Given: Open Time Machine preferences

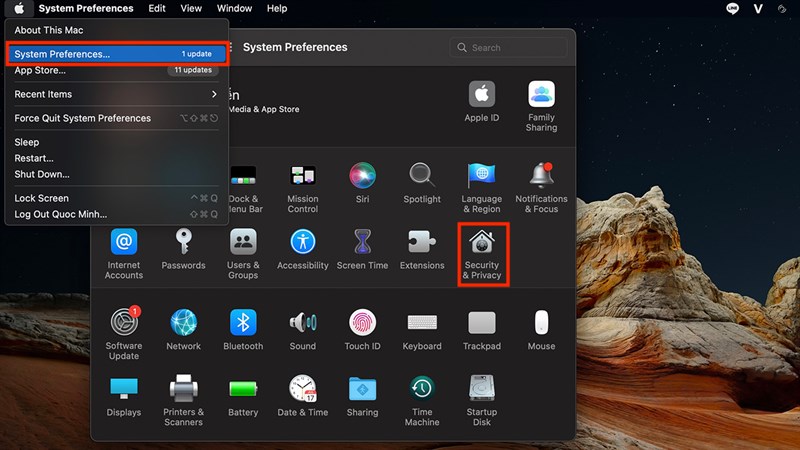Looking at the screenshot, I should (x=422, y=400).
